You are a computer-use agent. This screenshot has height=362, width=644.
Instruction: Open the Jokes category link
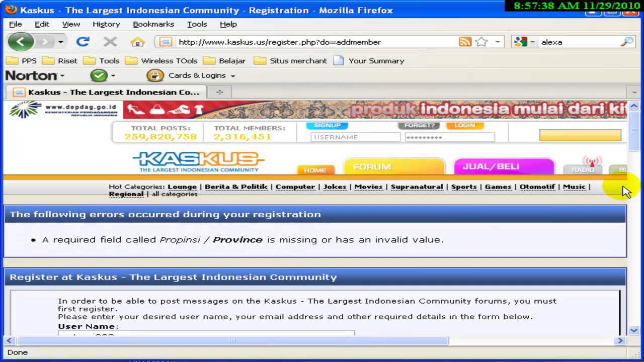coord(335,187)
